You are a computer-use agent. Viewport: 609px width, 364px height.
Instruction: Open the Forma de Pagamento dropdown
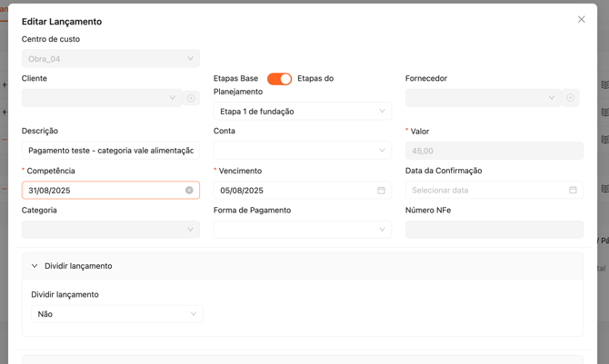click(302, 230)
